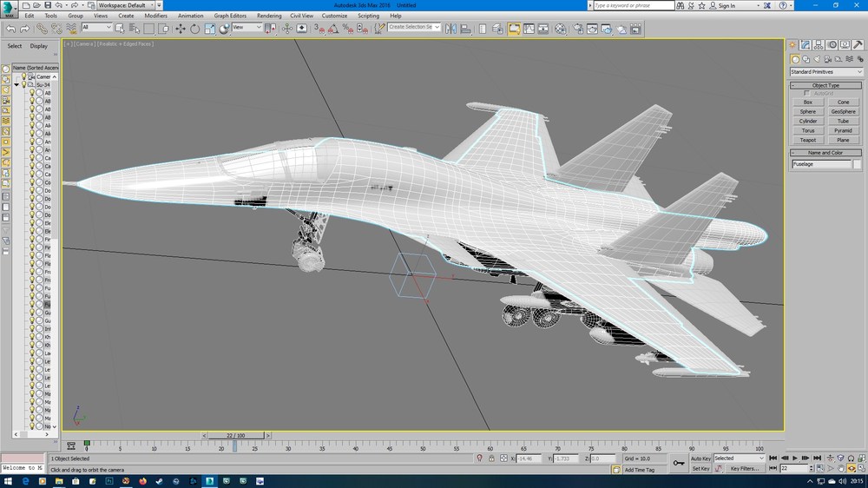The height and width of the screenshot is (488, 868).
Task: Click the Save File icon in quick access toolbar
Action: click(x=48, y=5)
